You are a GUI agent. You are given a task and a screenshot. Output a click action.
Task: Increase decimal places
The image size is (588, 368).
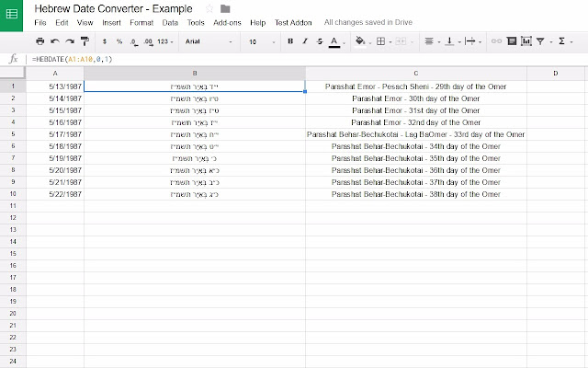point(148,42)
